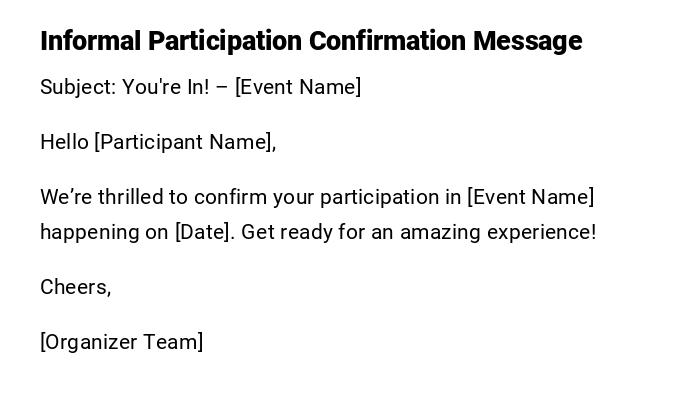Click the '[Date]' placeholder
Screen dimensions: 700x405
click(x=205, y=232)
